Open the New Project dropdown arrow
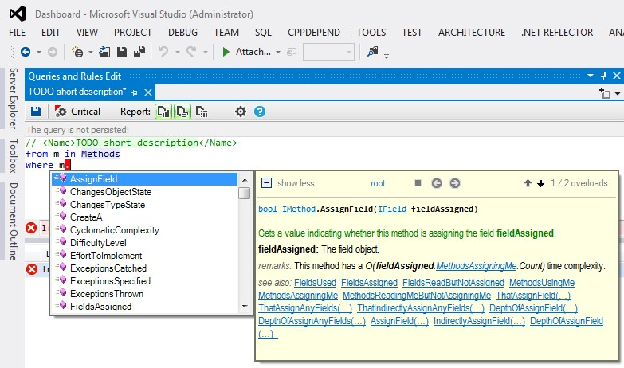This screenshot has width=624, height=368. [90, 52]
